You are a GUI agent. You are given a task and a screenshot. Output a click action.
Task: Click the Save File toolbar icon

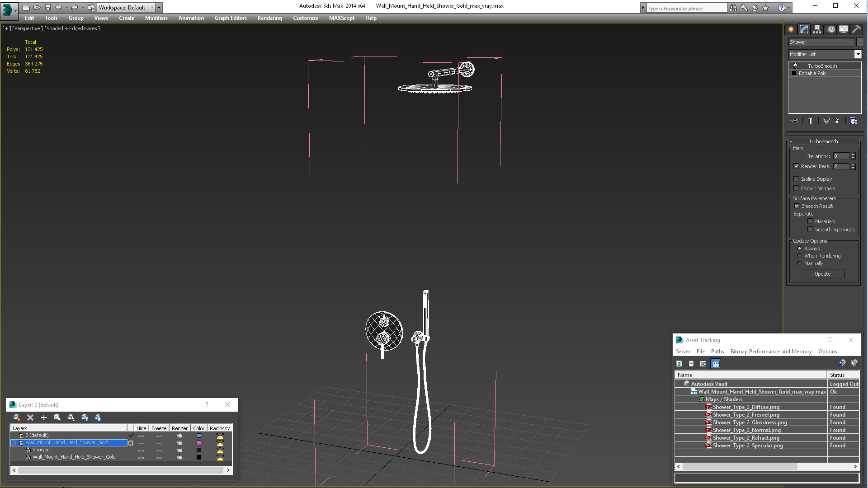click(x=47, y=7)
